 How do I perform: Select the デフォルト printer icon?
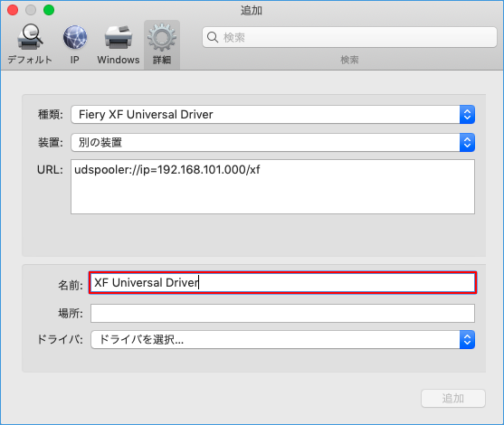[x=30, y=37]
